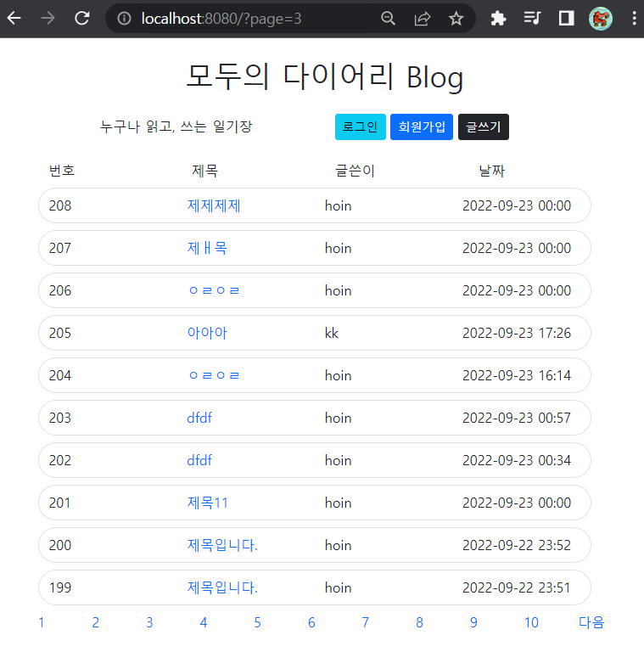This screenshot has width=644, height=652.
Task: Open post 203 titled dfdf
Action: (x=199, y=418)
